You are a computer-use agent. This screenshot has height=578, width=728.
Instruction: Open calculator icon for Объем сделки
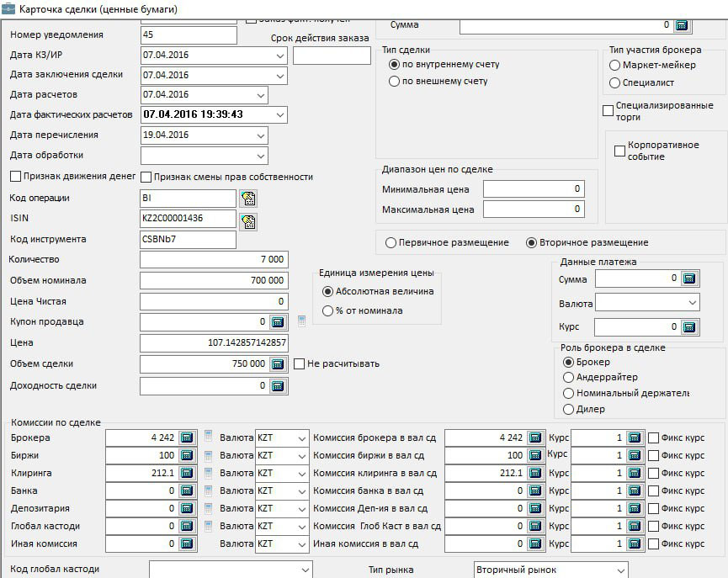pyautogui.click(x=278, y=364)
